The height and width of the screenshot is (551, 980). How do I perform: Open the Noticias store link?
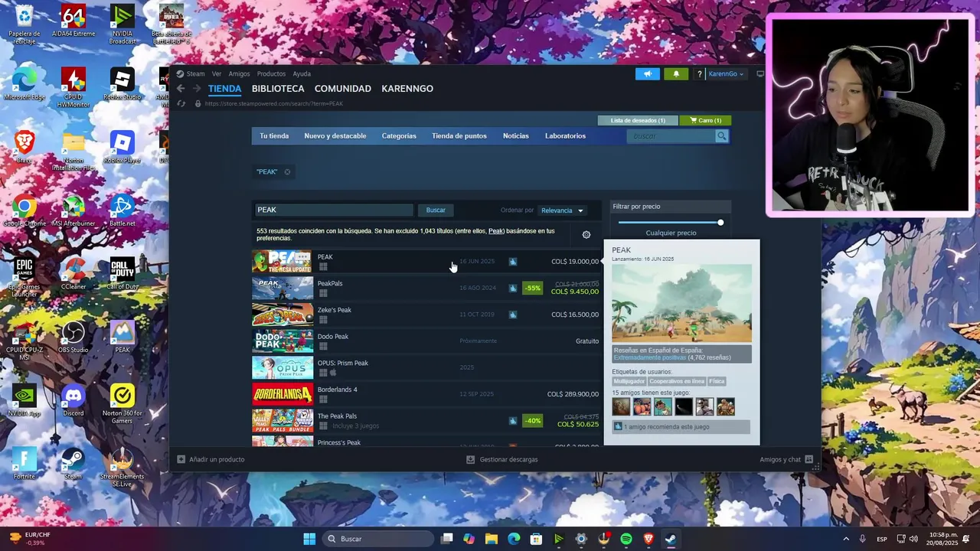tap(516, 136)
